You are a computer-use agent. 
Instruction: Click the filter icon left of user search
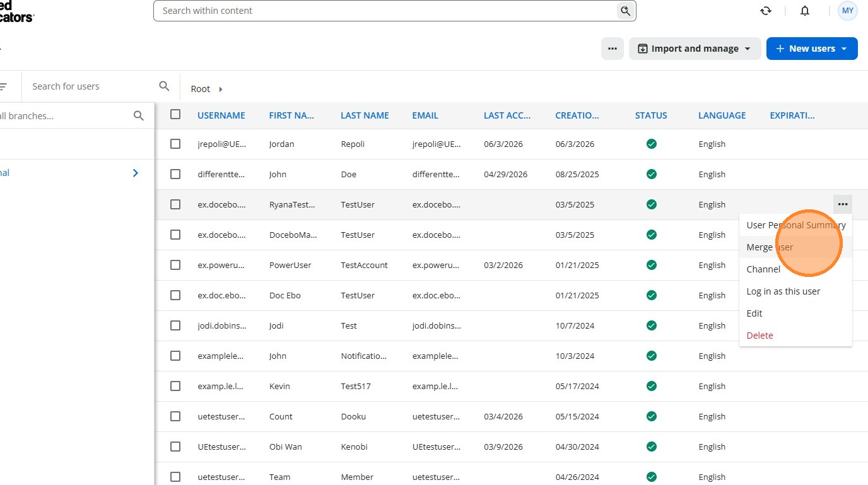click(3, 86)
